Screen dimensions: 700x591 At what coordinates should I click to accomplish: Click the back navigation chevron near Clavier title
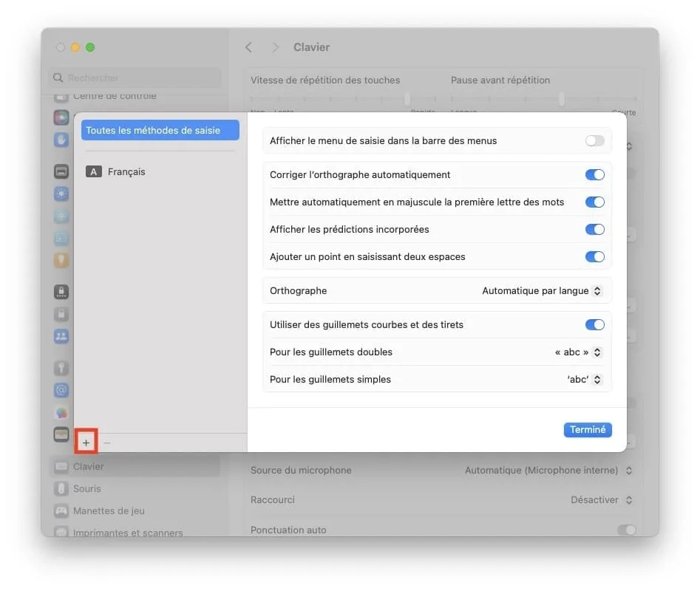(x=249, y=47)
